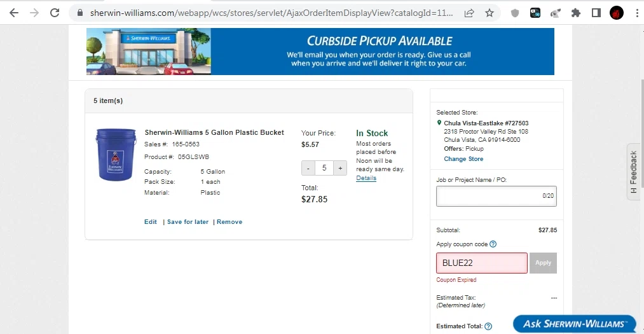644x334 pixels.
Task: Reload the page
Action: [55, 13]
